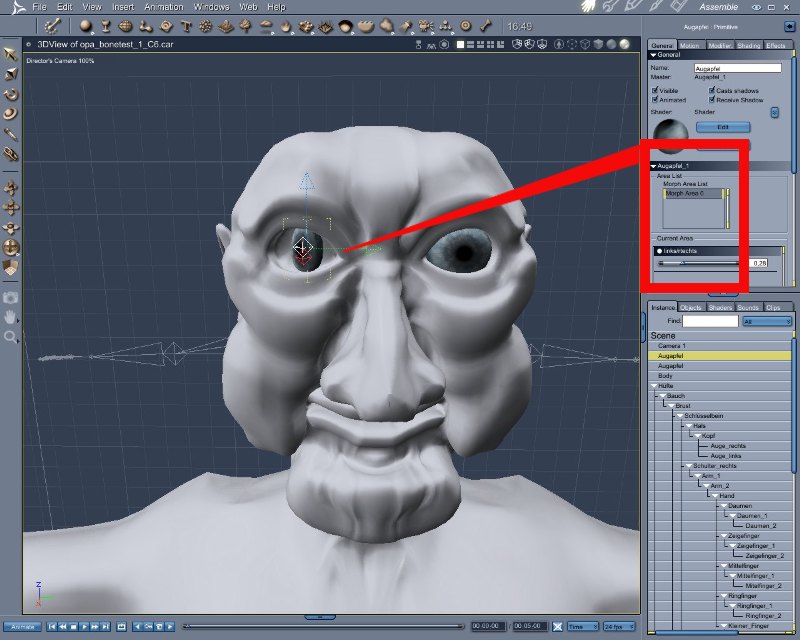Viewport: 800px width, 640px height.
Task: Click the Animate button
Action: pos(22,626)
